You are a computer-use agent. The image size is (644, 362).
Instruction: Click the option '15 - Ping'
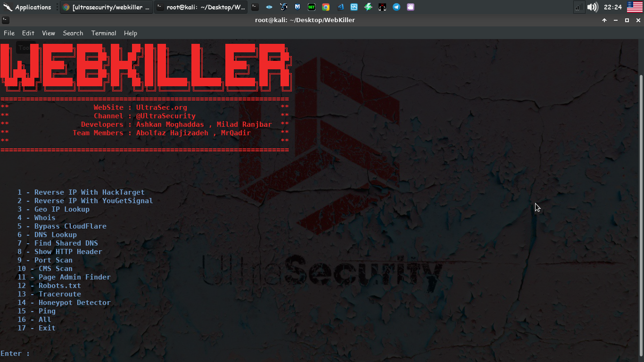tap(36, 311)
